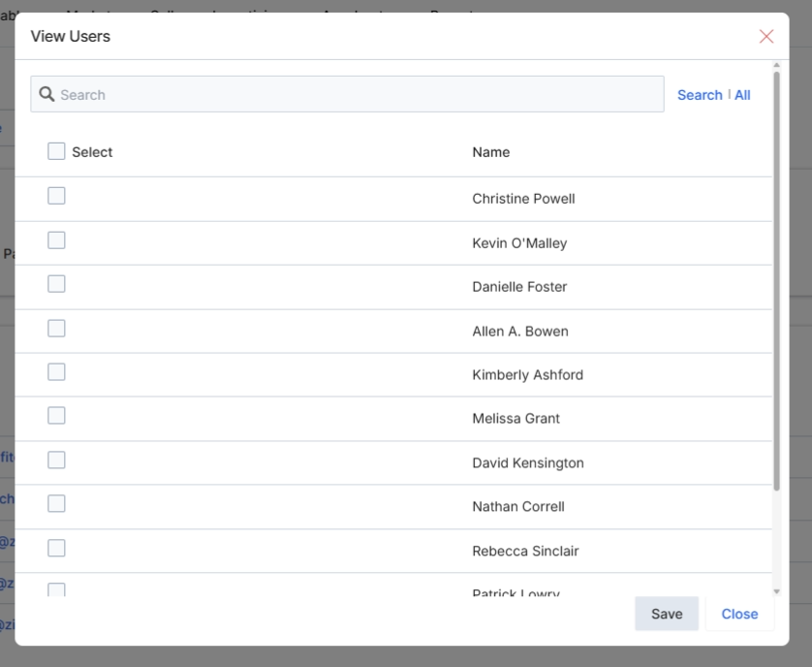Viewport: 812px width, 667px height.
Task: Click the user list vertical scrollbar thumb
Action: pos(776,281)
